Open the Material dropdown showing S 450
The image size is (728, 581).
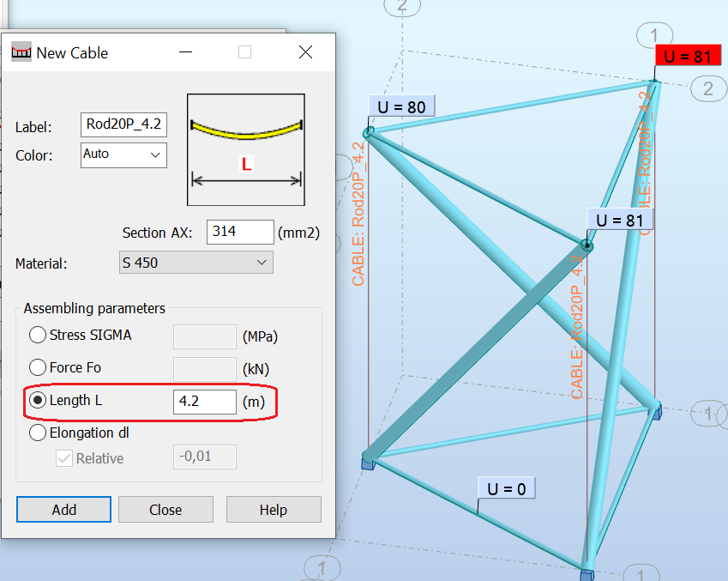[x=196, y=263]
